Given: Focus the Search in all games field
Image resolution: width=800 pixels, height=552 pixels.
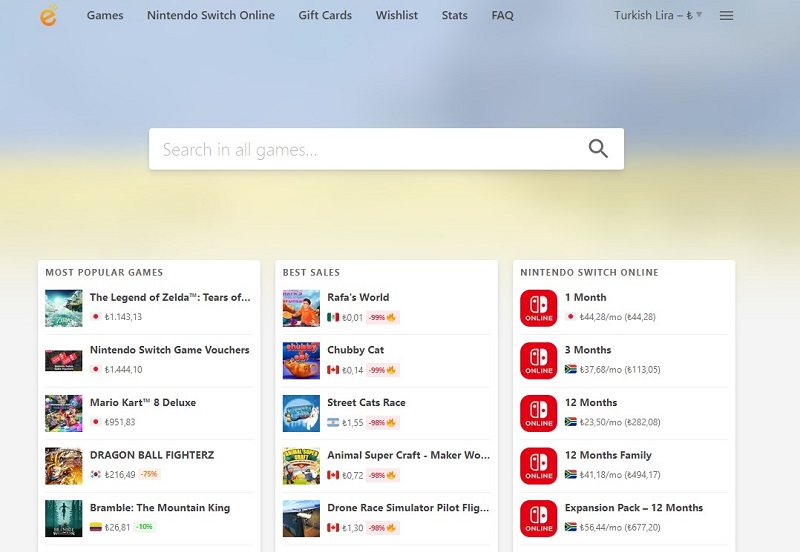Looking at the screenshot, I should (386, 149).
